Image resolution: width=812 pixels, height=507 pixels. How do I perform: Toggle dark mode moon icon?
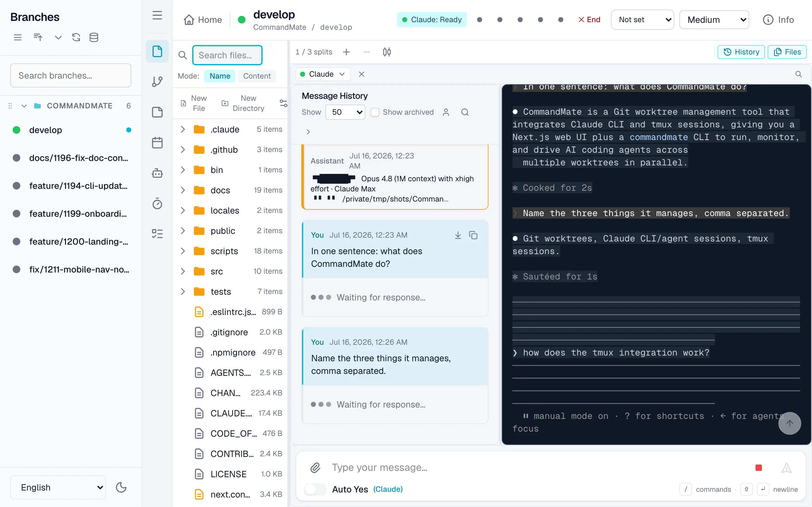(x=121, y=487)
